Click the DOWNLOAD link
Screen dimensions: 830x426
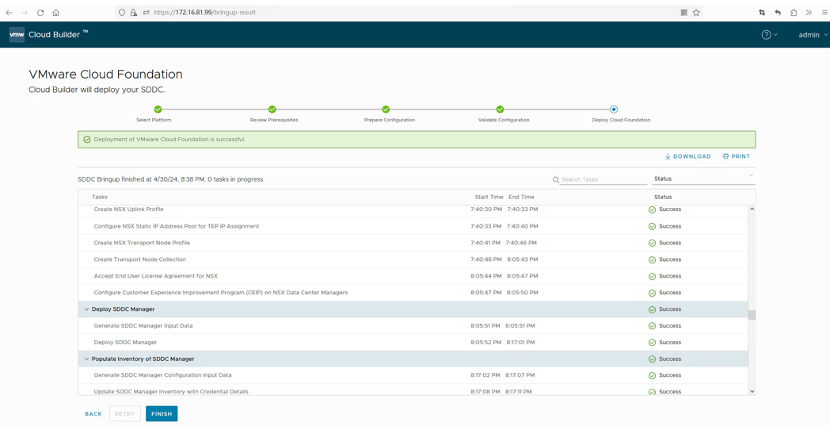[x=688, y=156]
